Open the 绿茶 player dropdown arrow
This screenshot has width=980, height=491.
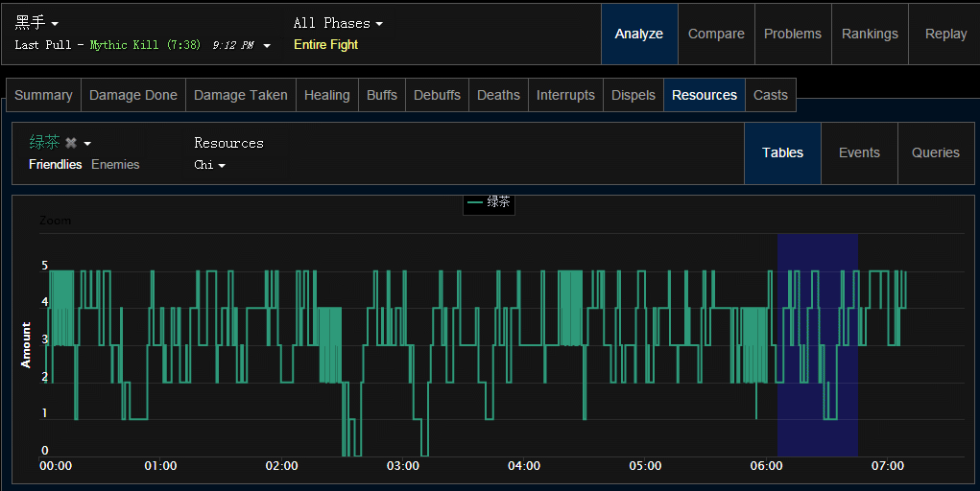point(87,144)
